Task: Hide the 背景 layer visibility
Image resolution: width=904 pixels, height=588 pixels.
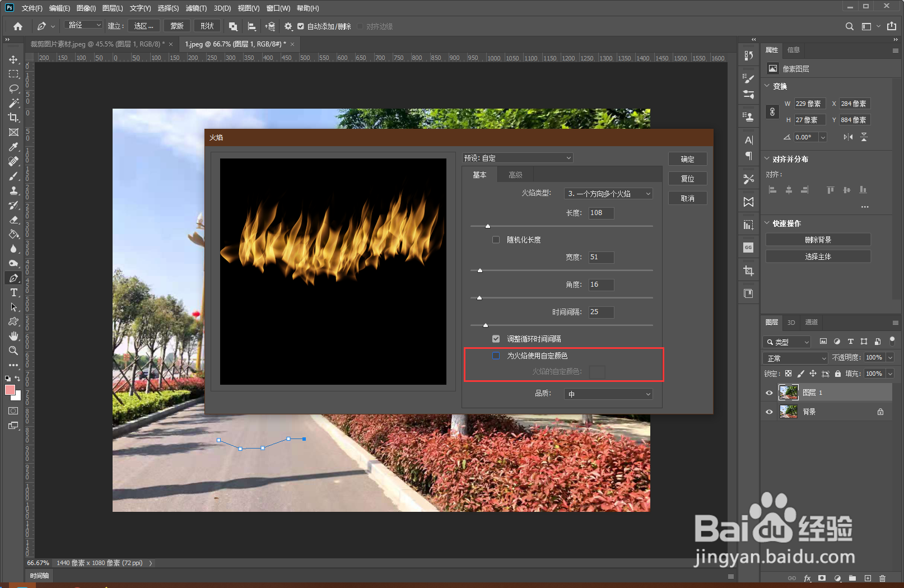Action: click(x=769, y=412)
